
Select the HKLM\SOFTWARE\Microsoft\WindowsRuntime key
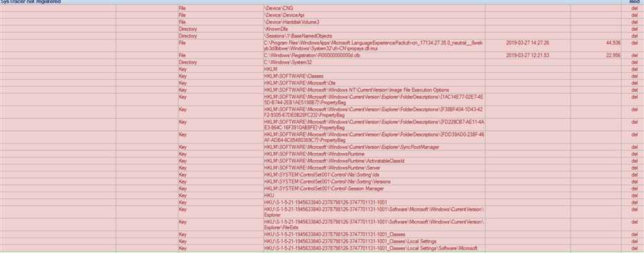pyautogui.click(x=314, y=154)
